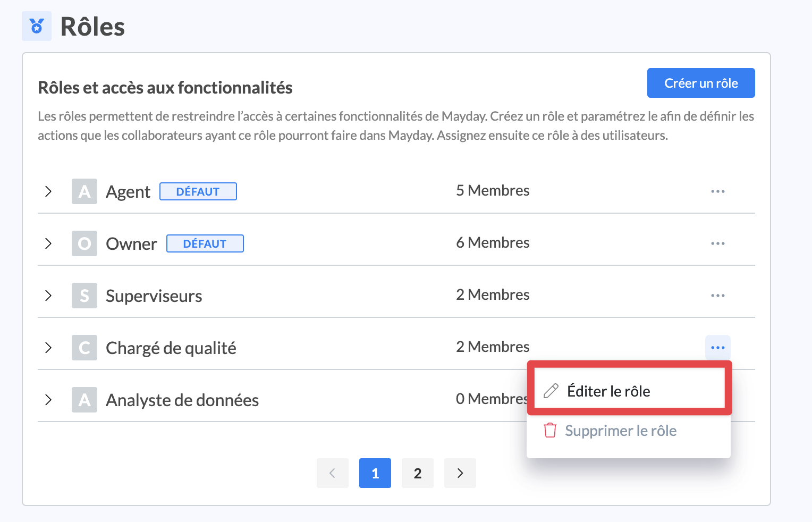Expand the Agent role row
The width and height of the screenshot is (812, 522).
pos(48,191)
